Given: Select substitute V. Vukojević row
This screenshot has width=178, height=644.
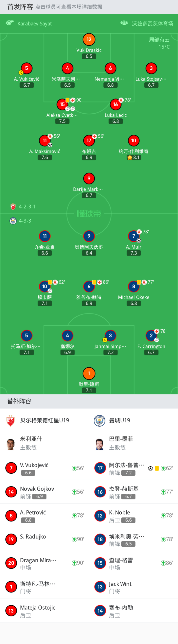Looking at the screenshot, I should pos(44,468).
